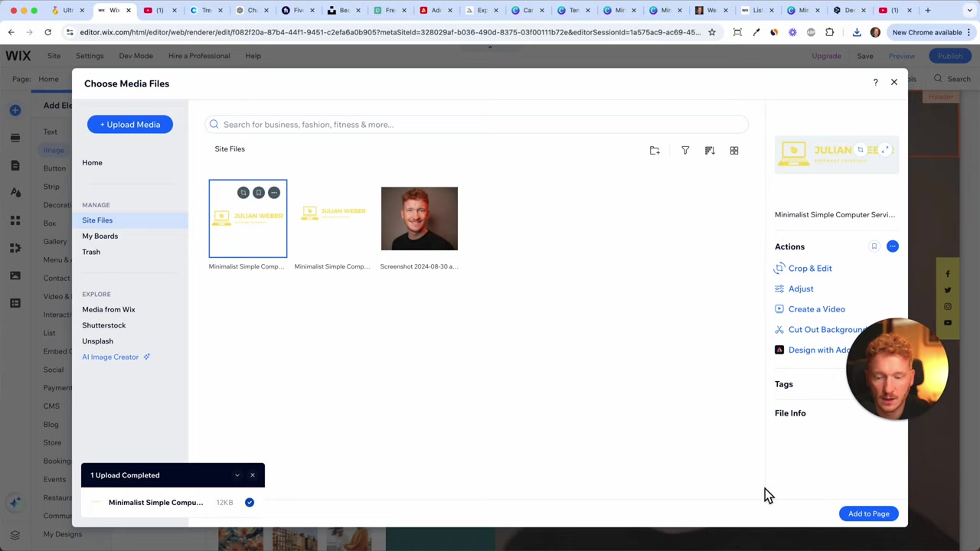Browse Media from Wix
Screen dimensions: 980x551
click(109, 309)
